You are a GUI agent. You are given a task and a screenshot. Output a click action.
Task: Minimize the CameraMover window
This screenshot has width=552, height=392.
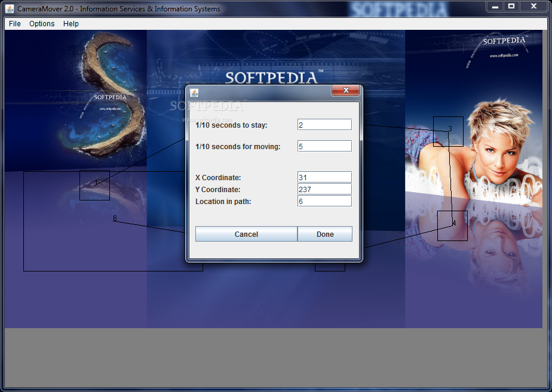point(495,7)
